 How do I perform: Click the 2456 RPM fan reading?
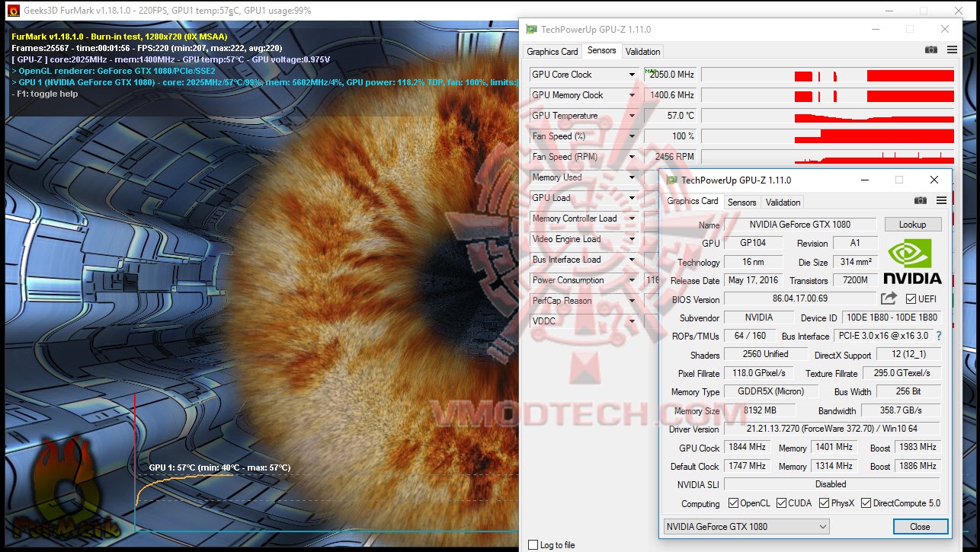click(671, 157)
